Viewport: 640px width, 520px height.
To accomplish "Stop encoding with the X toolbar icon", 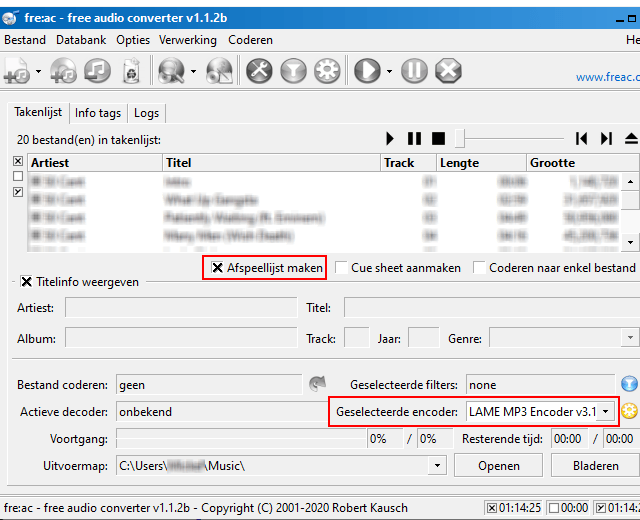I will (x=448, y=71).
